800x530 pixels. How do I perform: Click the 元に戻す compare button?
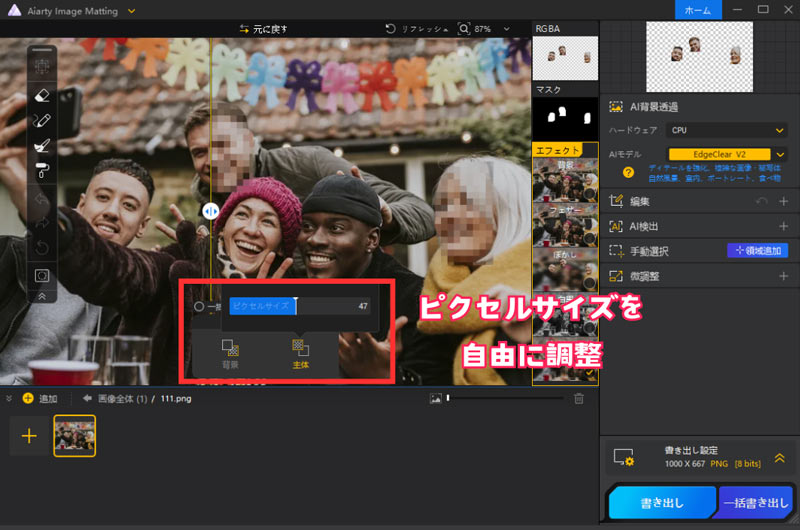click(263, 29)
